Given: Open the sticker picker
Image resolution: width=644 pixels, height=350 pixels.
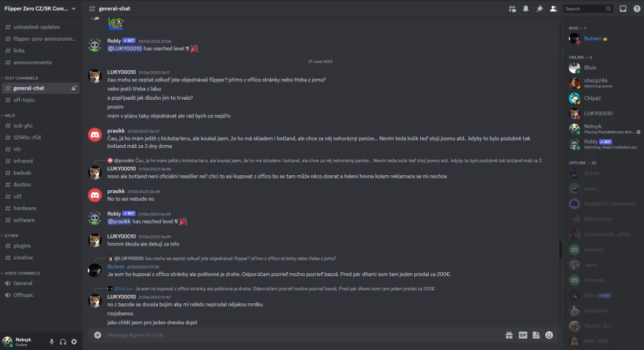Looking at the screenshot, I should (536, 335).
